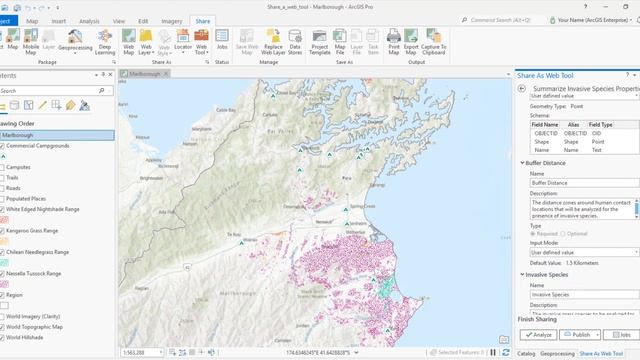The width and height of the screenshot is (640, 360).
Task: Open the Publish button dropdown arrow
Action: (598, 335)
